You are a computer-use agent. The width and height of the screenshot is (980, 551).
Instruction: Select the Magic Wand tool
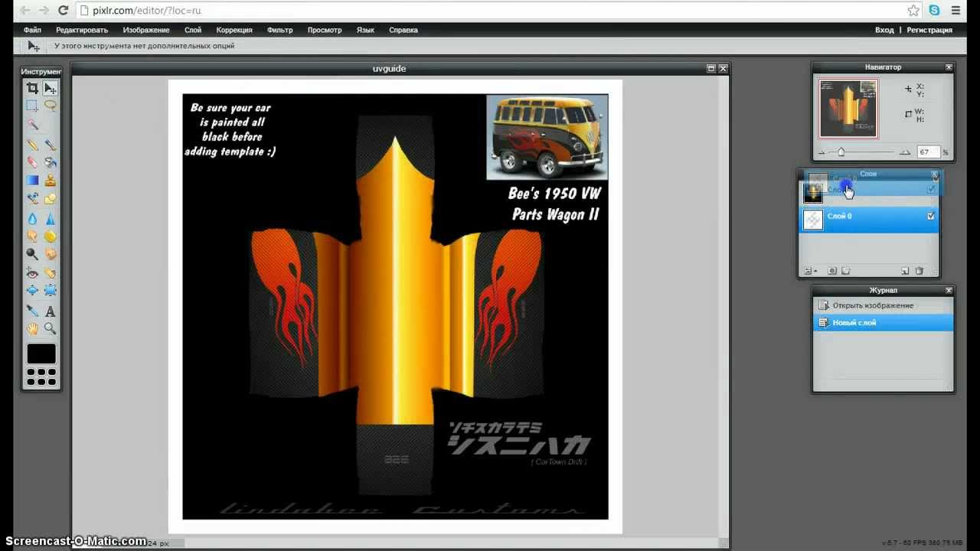(32, 125)
